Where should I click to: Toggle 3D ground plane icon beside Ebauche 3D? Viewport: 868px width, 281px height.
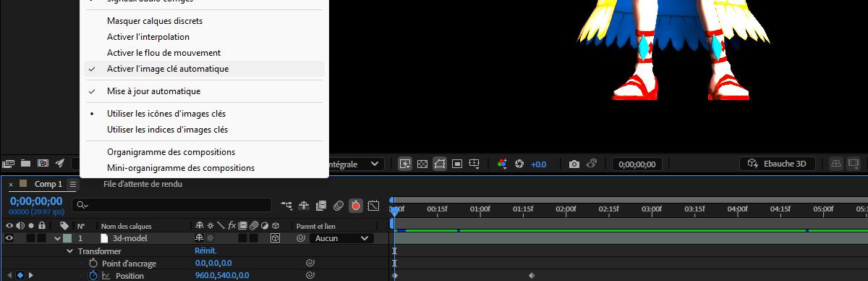(836, 164)
